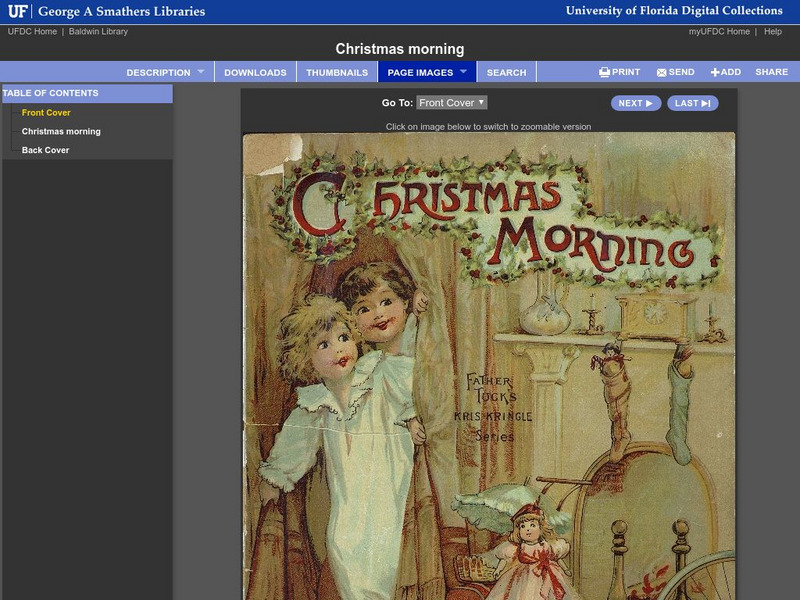Open University of Florida Digital Collections link
Viewport: 800px width, 600px height.
pos(674,11)
